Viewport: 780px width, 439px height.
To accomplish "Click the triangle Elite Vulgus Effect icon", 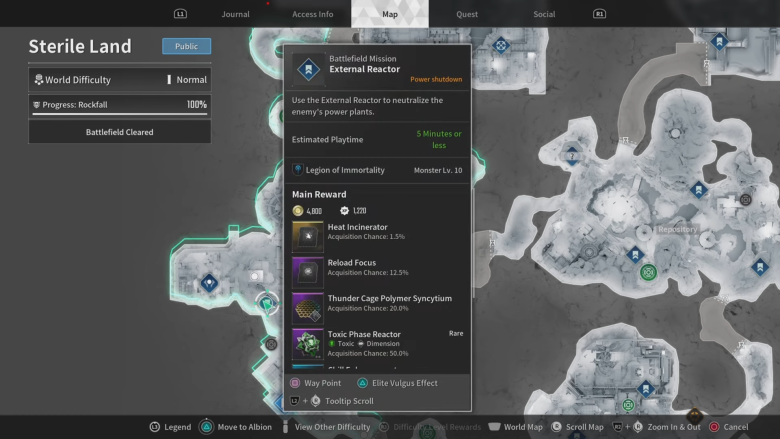I will (x=362, y=383).
